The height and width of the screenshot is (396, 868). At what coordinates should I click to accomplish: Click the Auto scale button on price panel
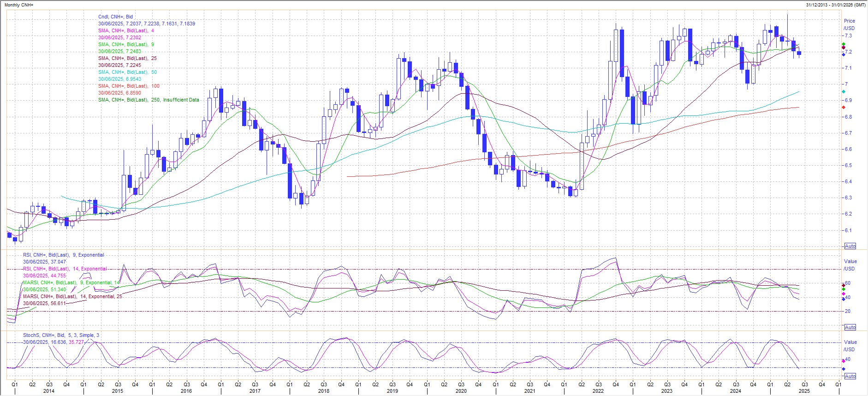tap(850, 246)
